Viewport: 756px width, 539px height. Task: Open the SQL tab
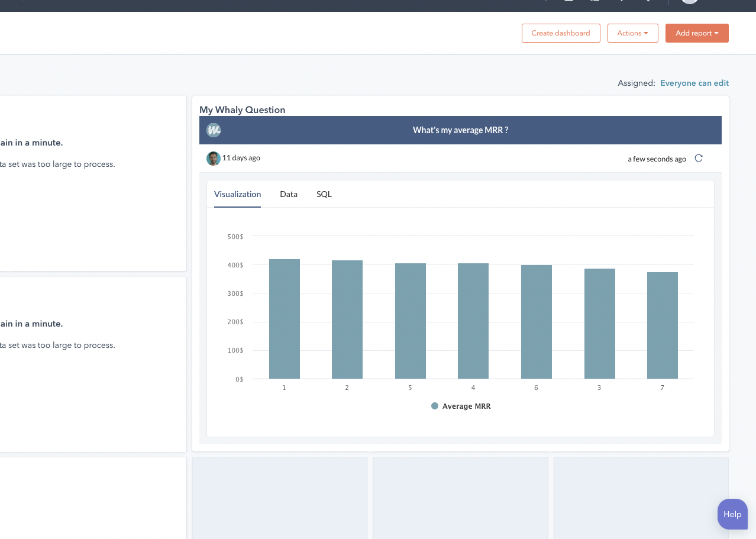point(324,194)
